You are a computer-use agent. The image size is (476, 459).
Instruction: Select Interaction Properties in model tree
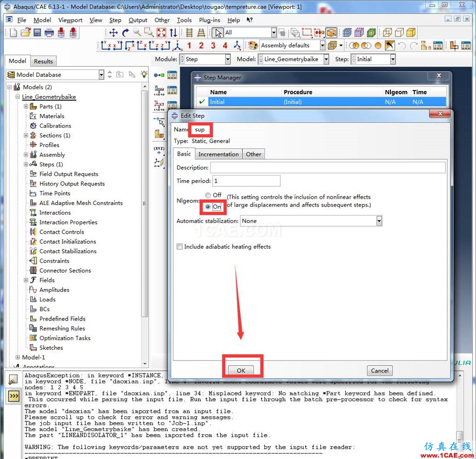tap(68, 223)
